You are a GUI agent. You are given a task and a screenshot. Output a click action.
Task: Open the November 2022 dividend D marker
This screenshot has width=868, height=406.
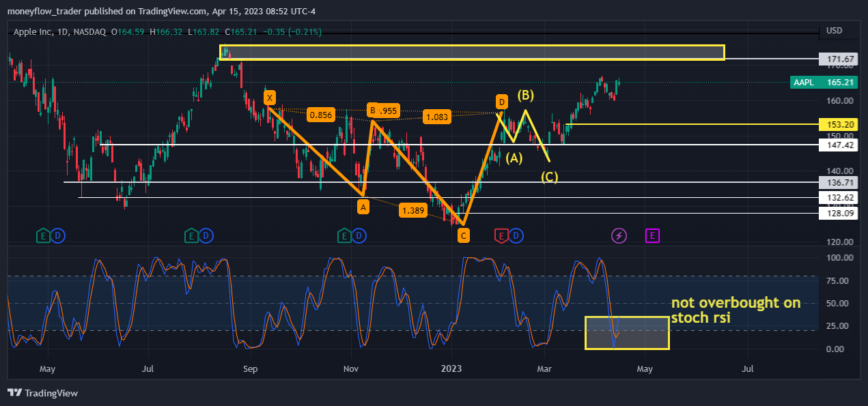click(360, 236)
